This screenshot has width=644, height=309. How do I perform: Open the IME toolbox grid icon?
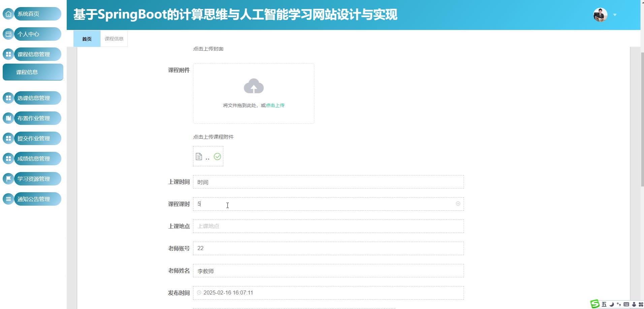click(x=641, y=304)
